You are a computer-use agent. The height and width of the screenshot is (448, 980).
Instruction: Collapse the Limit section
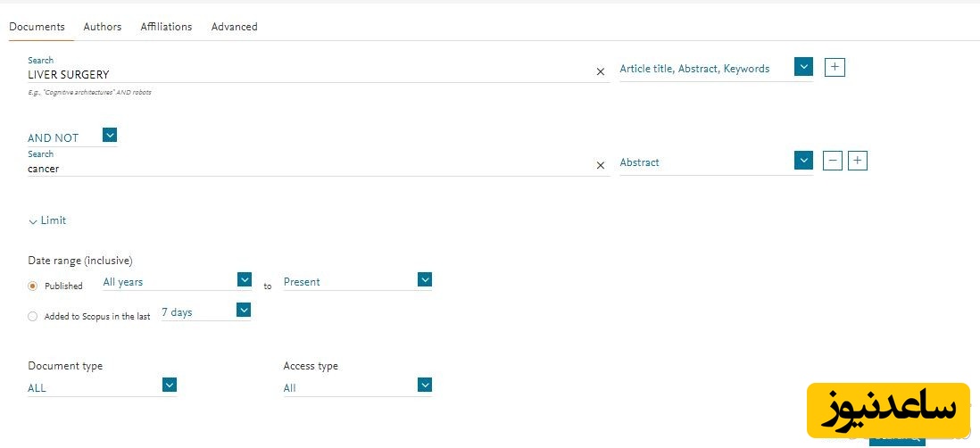coord(47,220)
